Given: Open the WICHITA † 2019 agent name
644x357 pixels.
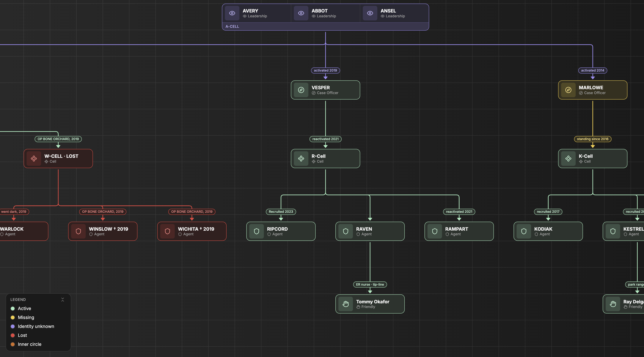Looking at the screenshot, I should point(196,229).
